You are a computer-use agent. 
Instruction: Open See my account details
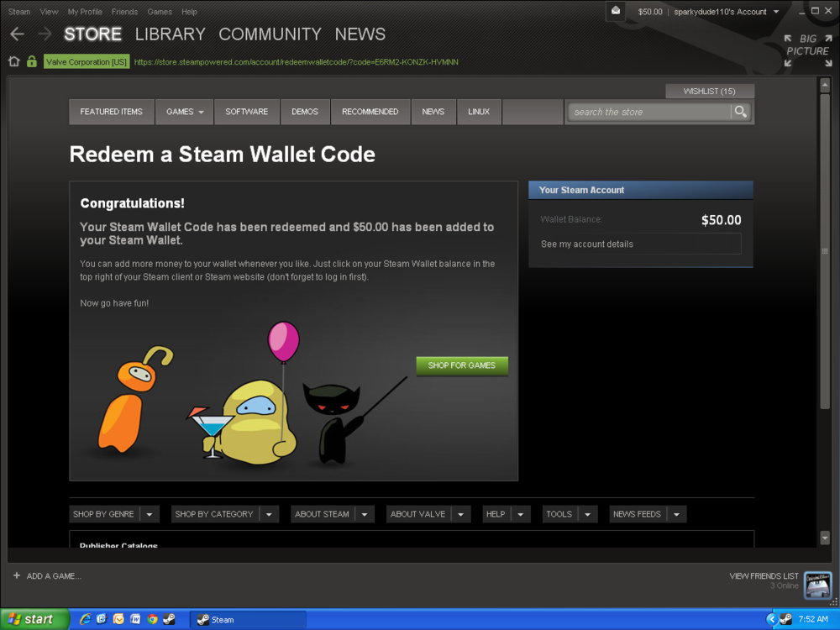[x=641, y=244]
